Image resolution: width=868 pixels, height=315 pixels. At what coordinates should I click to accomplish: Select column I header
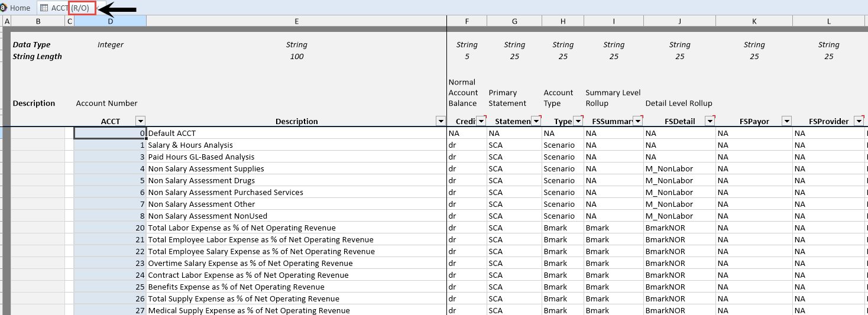coord(614,21)
